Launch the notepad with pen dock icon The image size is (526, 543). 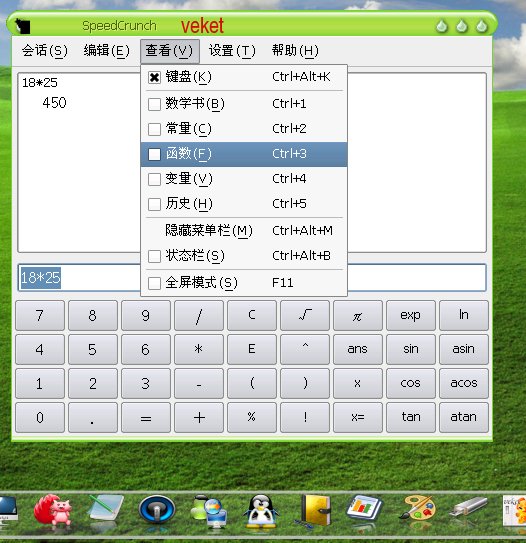[x=105, y=509]
